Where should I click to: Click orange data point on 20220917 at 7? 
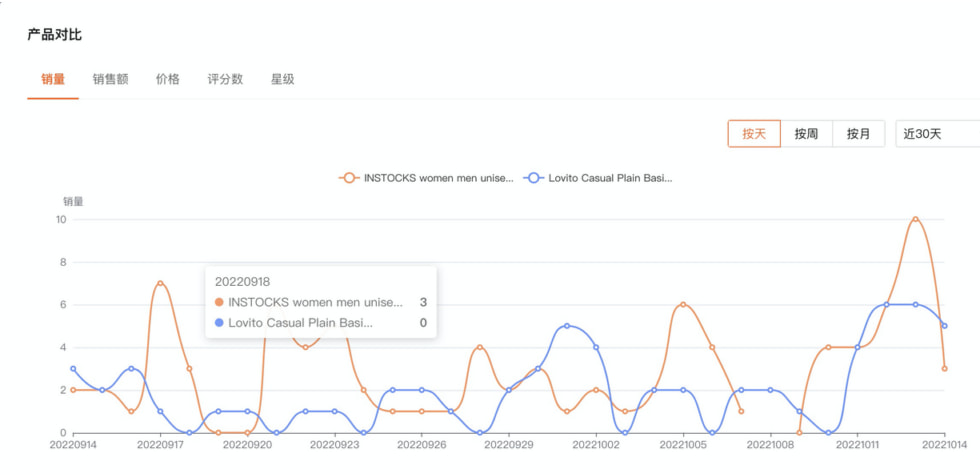point(160,283)
